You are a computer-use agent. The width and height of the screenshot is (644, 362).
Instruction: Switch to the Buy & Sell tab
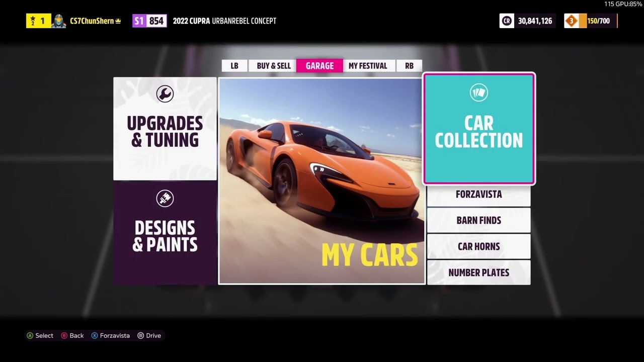pos(274,66)
